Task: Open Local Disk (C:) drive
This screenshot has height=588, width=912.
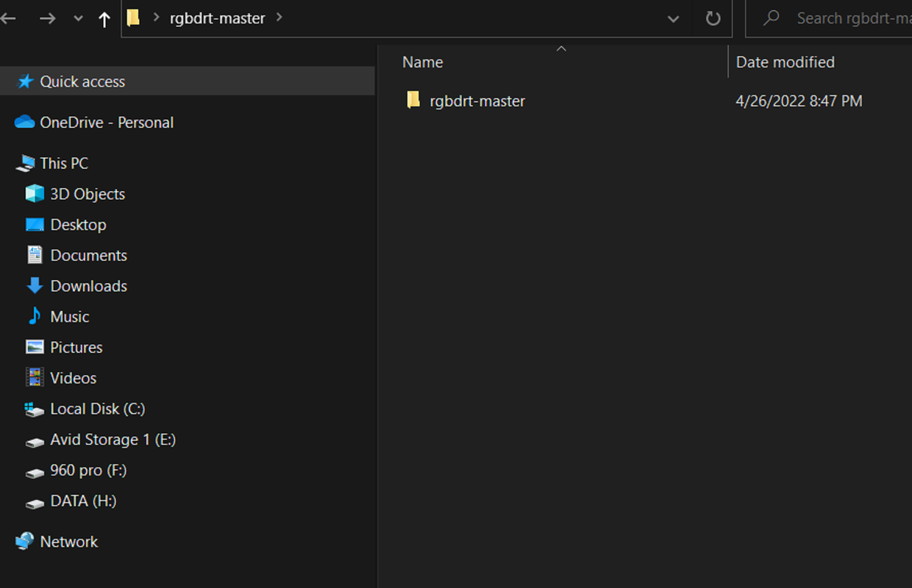Action: tap(85, 409)
